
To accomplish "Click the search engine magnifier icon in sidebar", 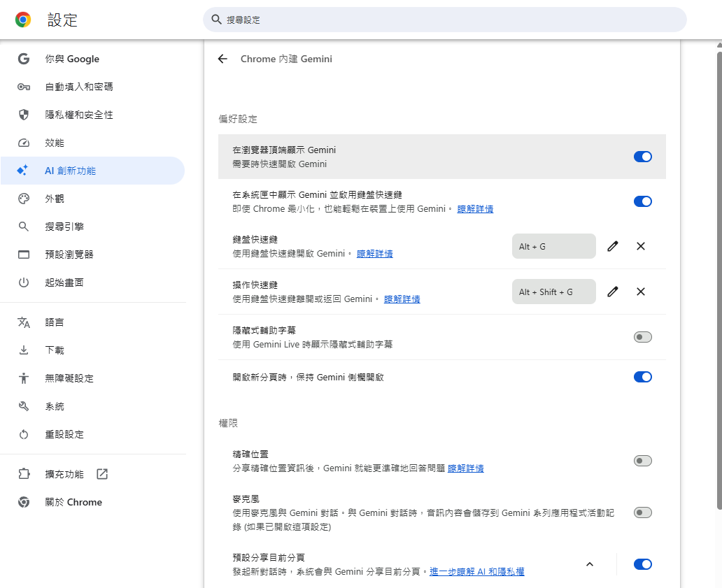I will [x=24, y=227].
